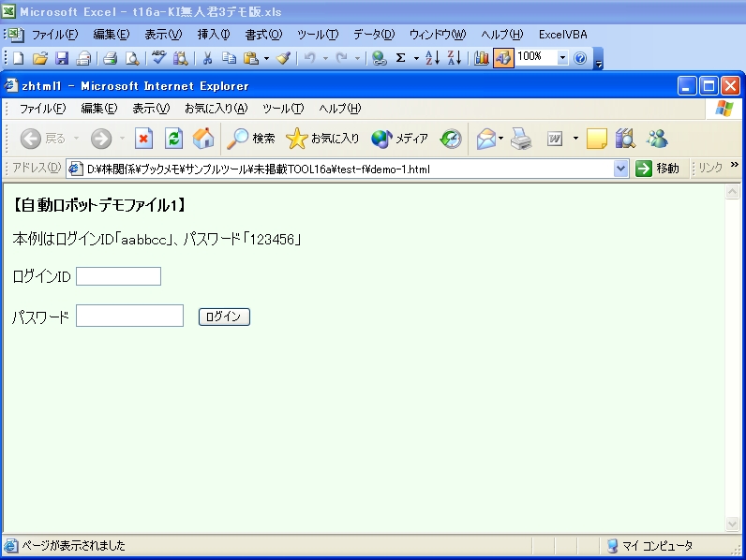Click the IE 検索 Search button

tap(251, 139)
